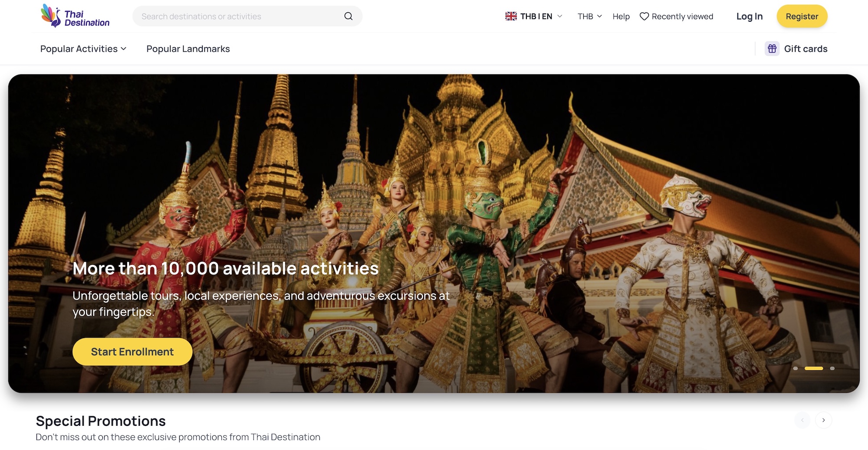Screen dimensions: 868x450
Task: Click the search magnifier icon
Action: tap(348, 16)
